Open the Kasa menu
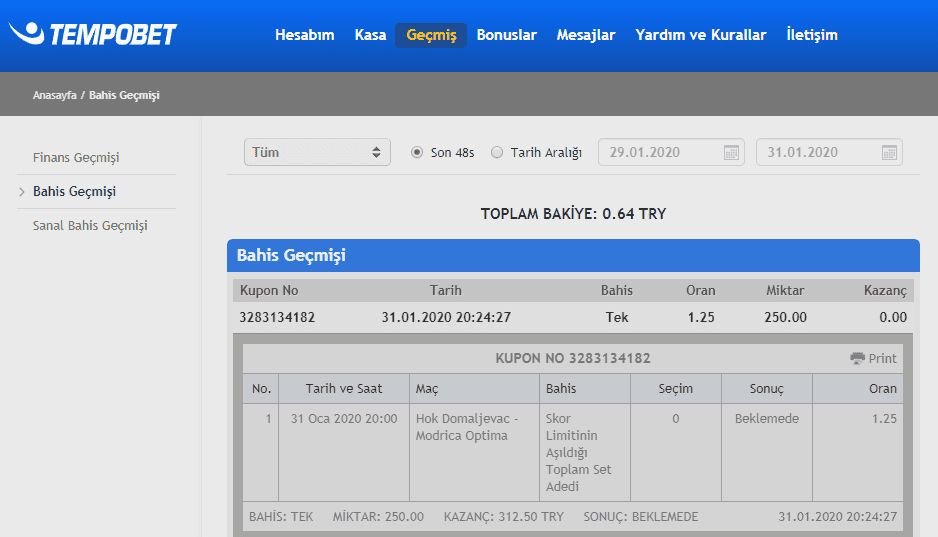This screenshot has height=537, width=938. [x=370, y=35]
